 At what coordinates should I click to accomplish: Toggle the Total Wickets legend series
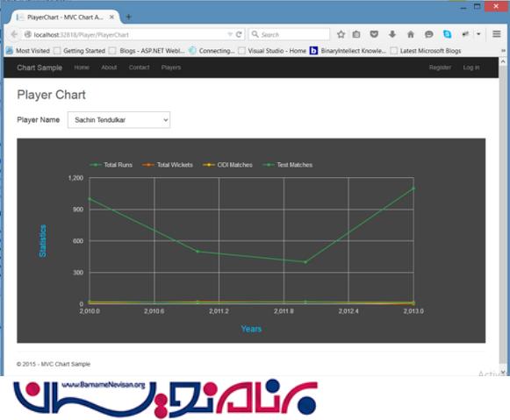click(x=167, y=165)
